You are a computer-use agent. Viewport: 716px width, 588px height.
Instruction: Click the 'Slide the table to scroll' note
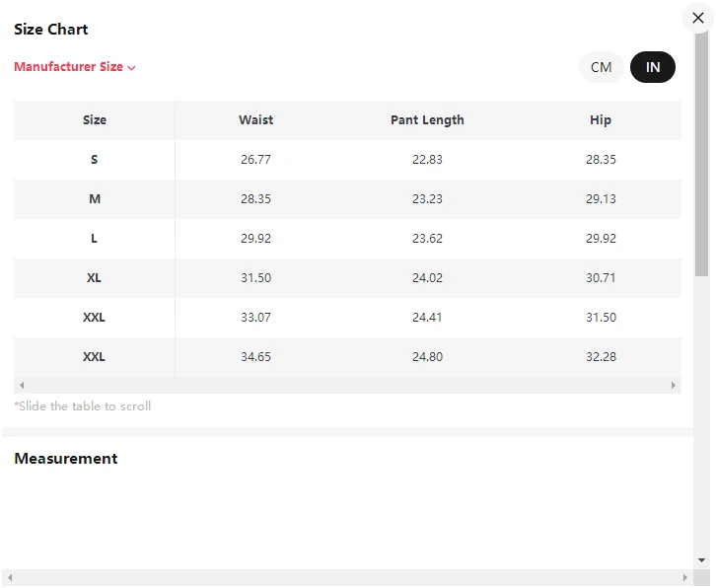(x=83, y=406)
